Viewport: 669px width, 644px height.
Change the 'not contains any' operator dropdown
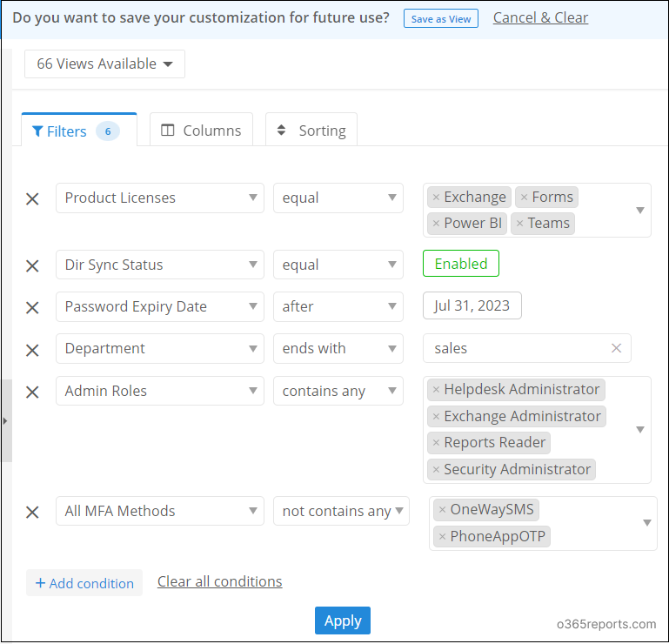[x=341, y=511]
